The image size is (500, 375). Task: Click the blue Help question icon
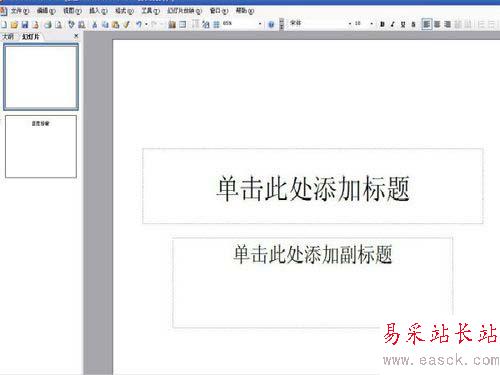click(271, 24)
